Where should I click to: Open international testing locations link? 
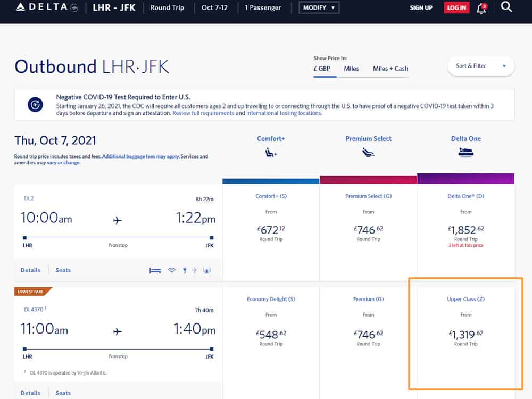284,113
